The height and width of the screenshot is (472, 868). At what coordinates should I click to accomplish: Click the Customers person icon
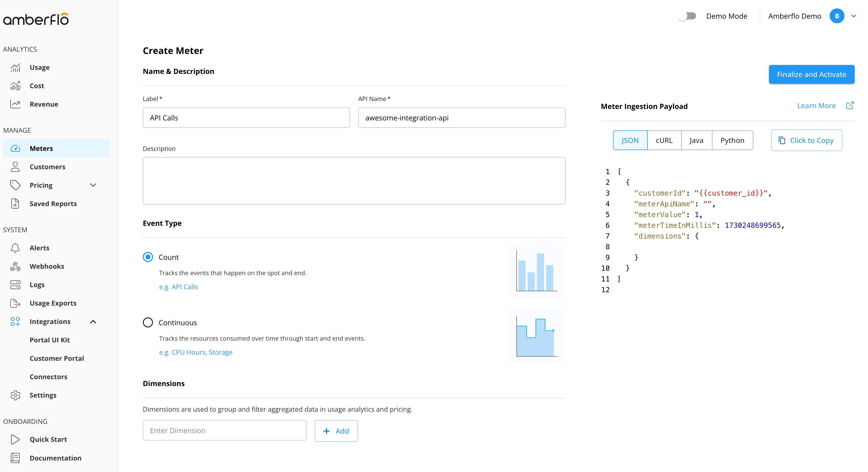click(x=15, y=167)
